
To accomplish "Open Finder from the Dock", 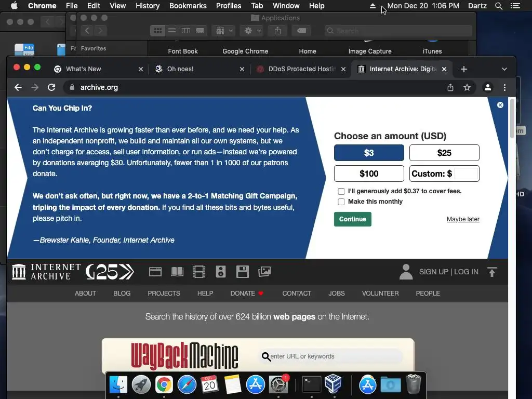I will point(118,384).
